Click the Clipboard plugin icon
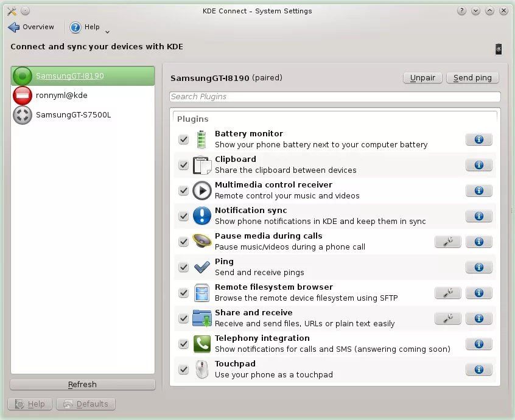 (x=201, y=165)
